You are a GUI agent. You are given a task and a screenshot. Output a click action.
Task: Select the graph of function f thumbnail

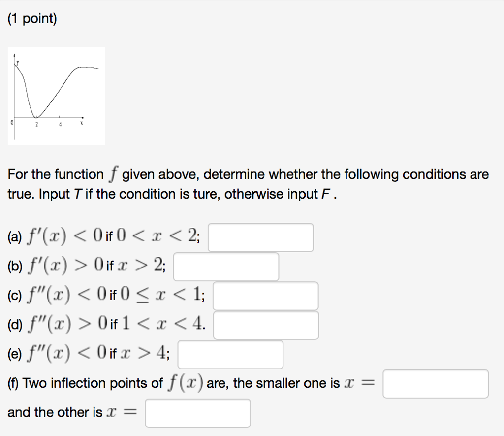(57, 95)
